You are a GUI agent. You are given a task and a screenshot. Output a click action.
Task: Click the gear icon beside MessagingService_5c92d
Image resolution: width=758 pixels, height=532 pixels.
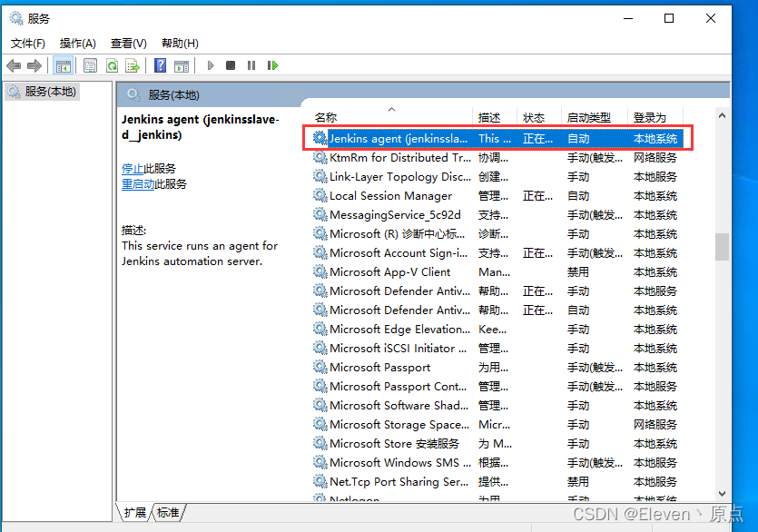pyautogui.click(x=320, y=214)
